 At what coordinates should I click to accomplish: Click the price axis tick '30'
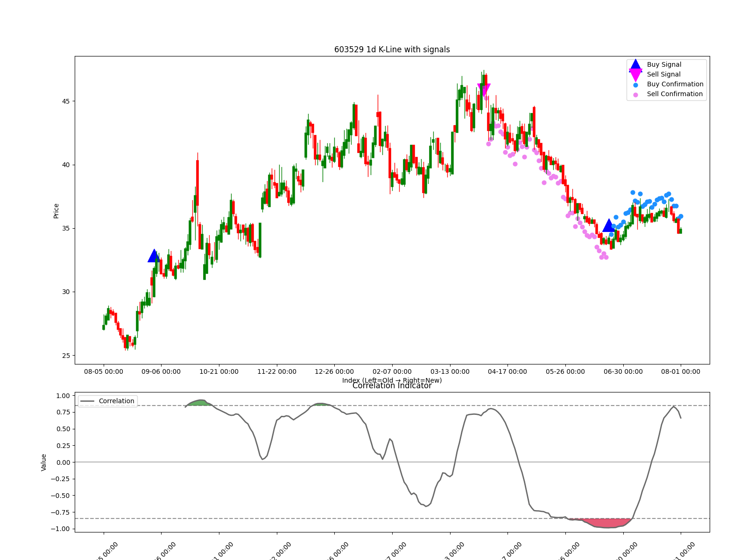[66, 292]
